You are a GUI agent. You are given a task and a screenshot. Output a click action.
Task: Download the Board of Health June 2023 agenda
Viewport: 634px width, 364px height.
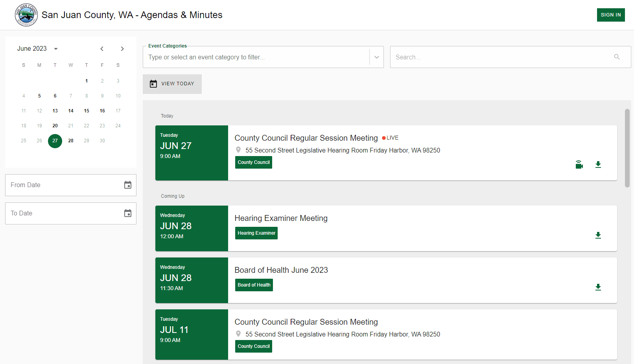pos(598,287)
